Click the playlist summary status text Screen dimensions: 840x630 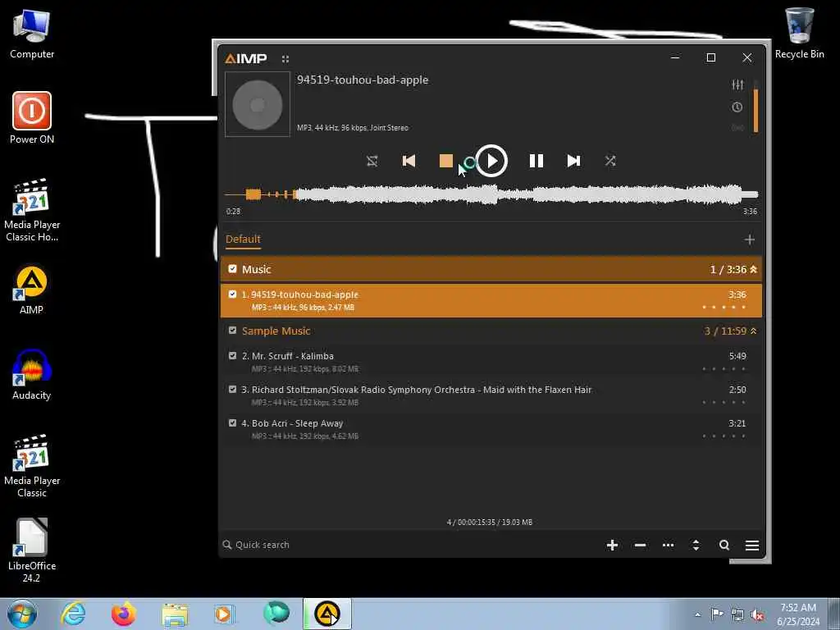click(x=490, y=522)
